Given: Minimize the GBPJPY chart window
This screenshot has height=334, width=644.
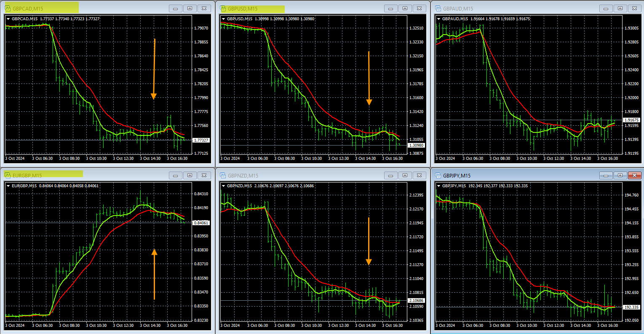Looking at the screenshot, I should pyautogui.click(x=606, y=175).
